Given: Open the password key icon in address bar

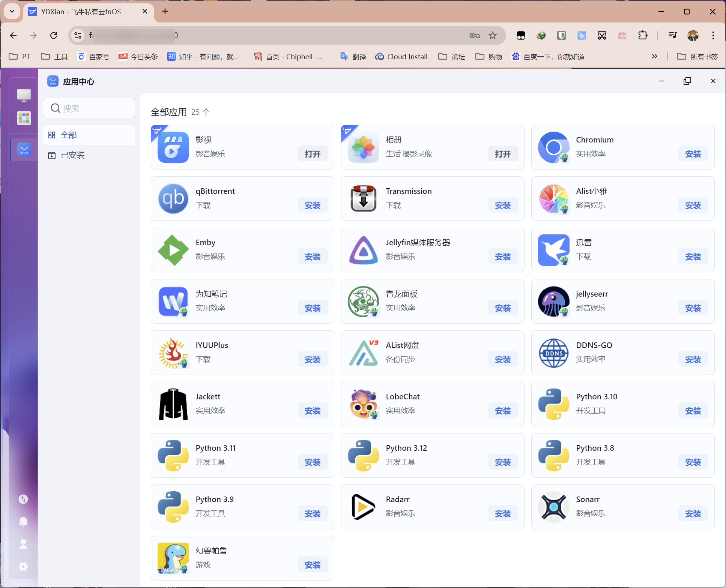Looking at the screenshot, I should (x=475, y=35).
